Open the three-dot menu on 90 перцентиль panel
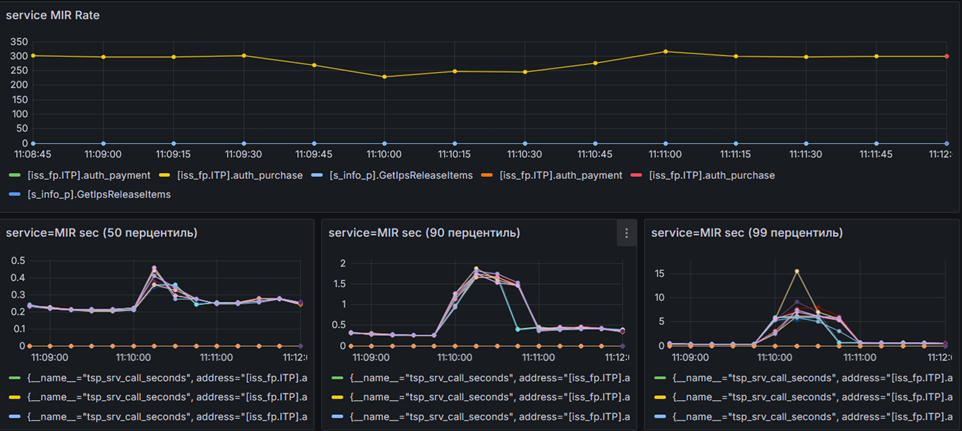 coord(626,233)
